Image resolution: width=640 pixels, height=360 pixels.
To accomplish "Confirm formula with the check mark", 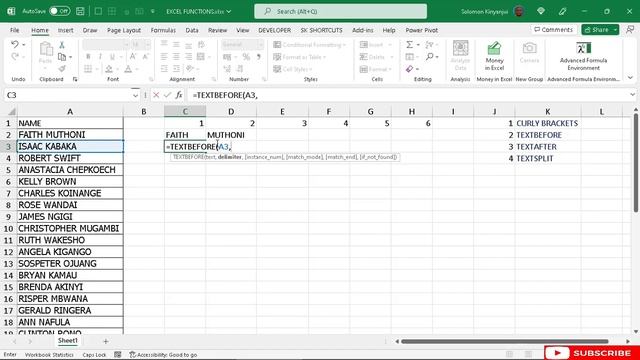I will pos(167,95).
